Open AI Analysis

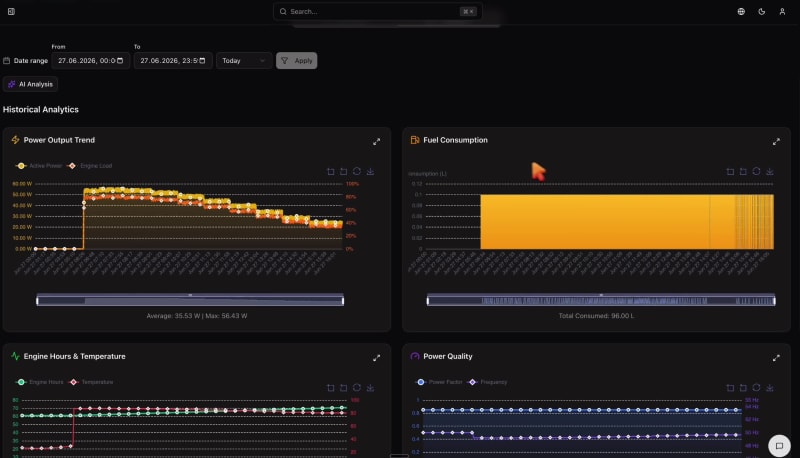(31, 84)
